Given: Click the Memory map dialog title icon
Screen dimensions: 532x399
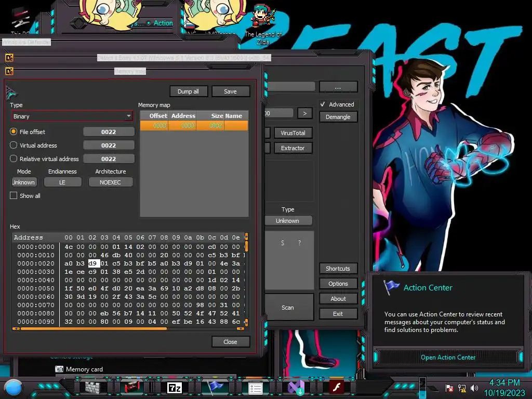Looking at the screenshot, I should [x=9, y=71].
